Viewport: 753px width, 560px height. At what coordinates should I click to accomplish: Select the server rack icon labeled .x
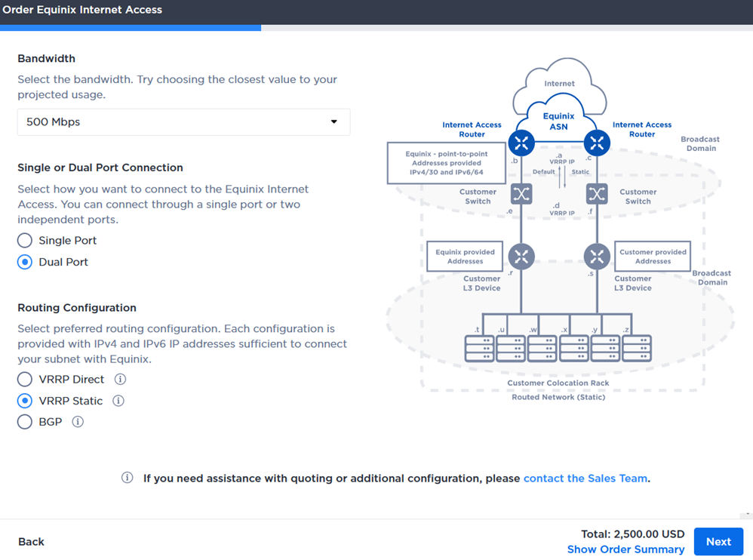click(x=574, y=348)
